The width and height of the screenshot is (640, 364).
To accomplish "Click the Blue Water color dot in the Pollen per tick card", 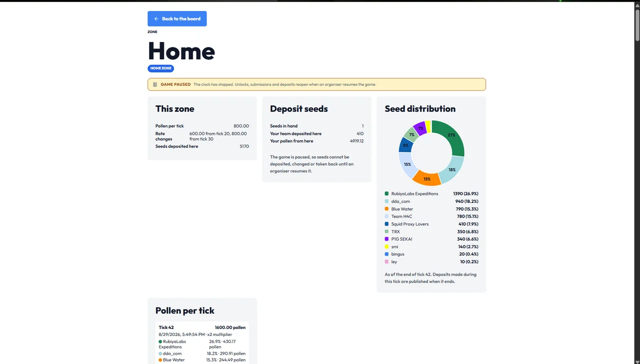I will coord(160,360).
